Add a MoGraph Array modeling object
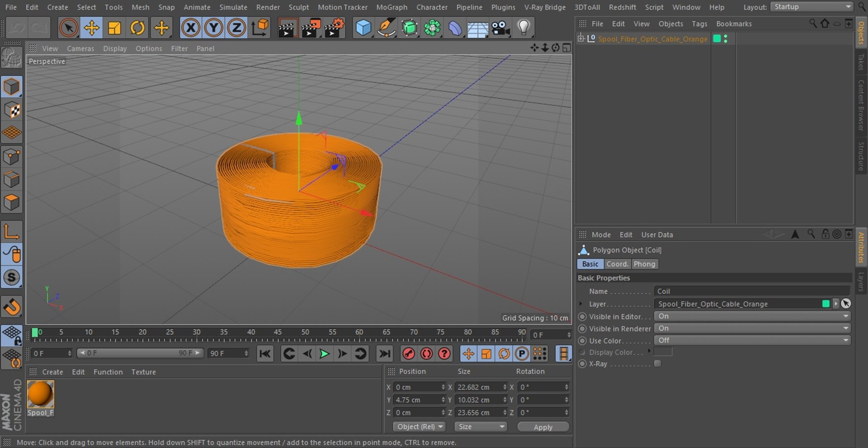The width and height of the screenshot is (868, 448). click(432, 28)
